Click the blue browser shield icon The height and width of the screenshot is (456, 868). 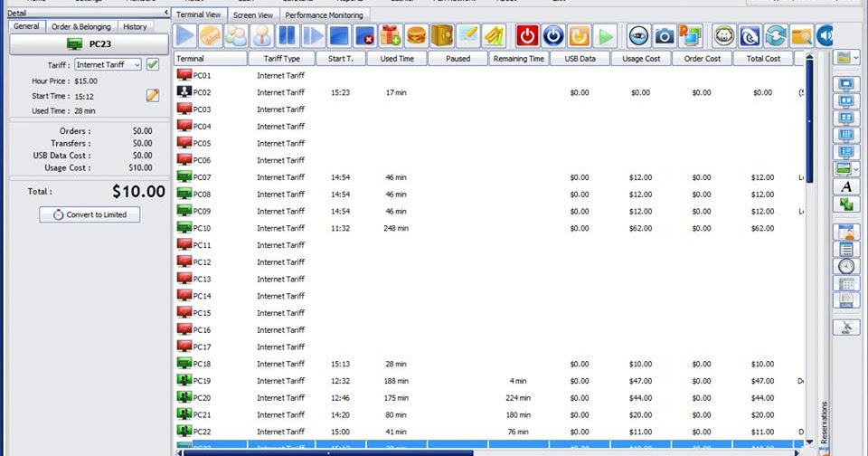click(x=750, y=36)
